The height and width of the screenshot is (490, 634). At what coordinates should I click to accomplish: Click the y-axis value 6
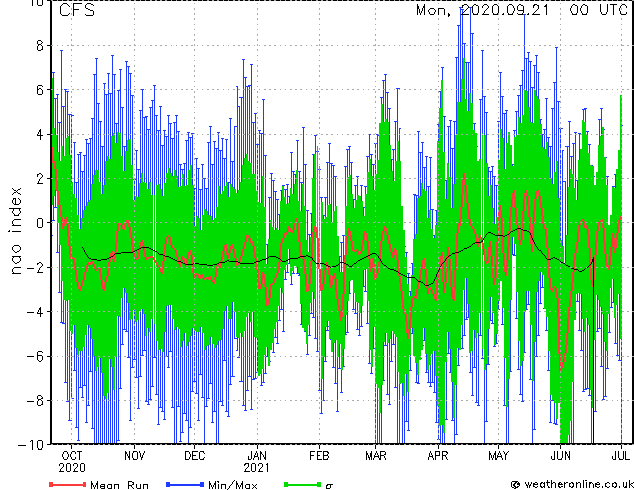(40, 90)
